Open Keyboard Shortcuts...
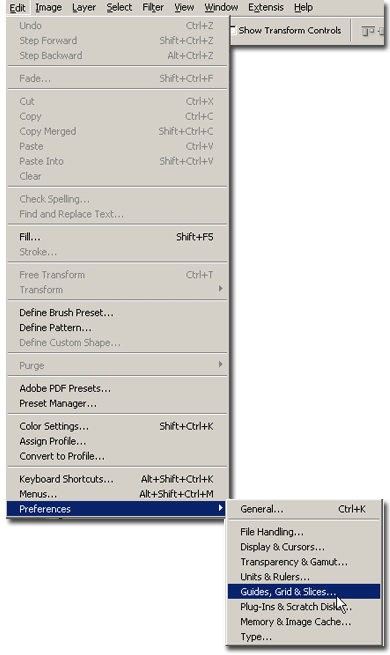This screenshot has height=655, width=390. [117, 479]
